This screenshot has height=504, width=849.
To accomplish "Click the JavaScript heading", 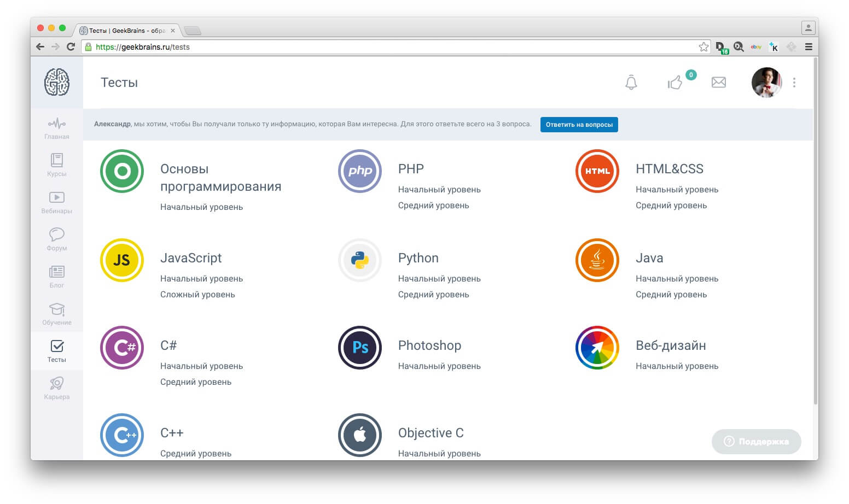I will (191, 258).
